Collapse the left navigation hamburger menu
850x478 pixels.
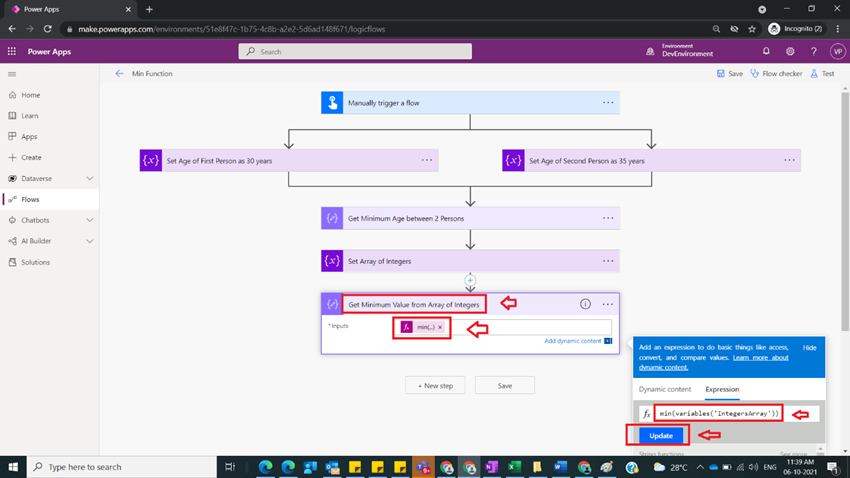12,74
